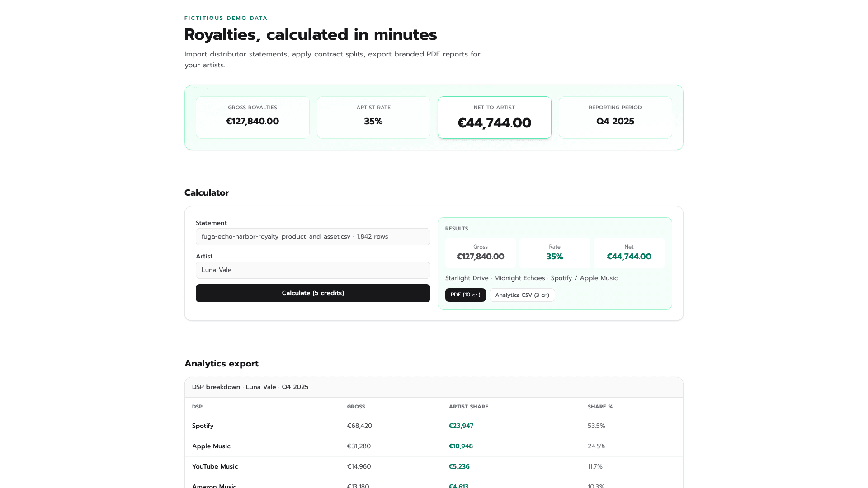868x488 pixels.
Task: Click Apple Music gross value €31,280
Action: point(359,446)
